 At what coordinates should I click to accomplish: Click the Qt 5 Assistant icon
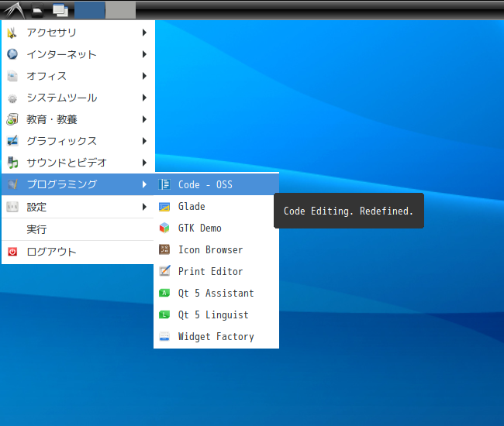(x=164, y=293)
